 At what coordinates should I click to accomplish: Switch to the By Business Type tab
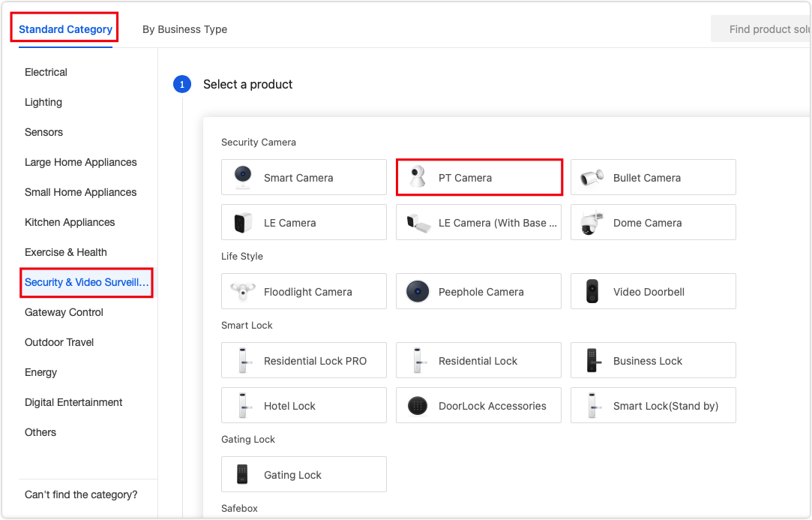(184, 29)
